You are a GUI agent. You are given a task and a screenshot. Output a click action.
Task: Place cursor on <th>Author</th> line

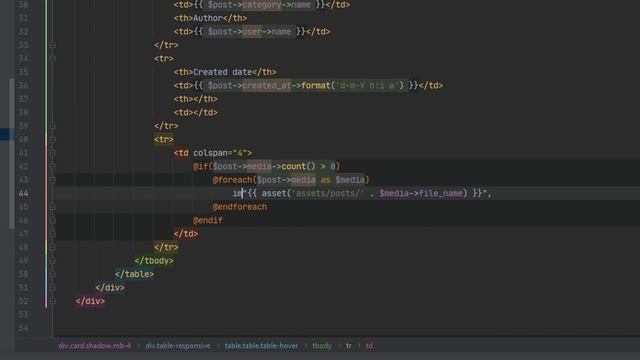pyautogui.click(x=210, y=18)
